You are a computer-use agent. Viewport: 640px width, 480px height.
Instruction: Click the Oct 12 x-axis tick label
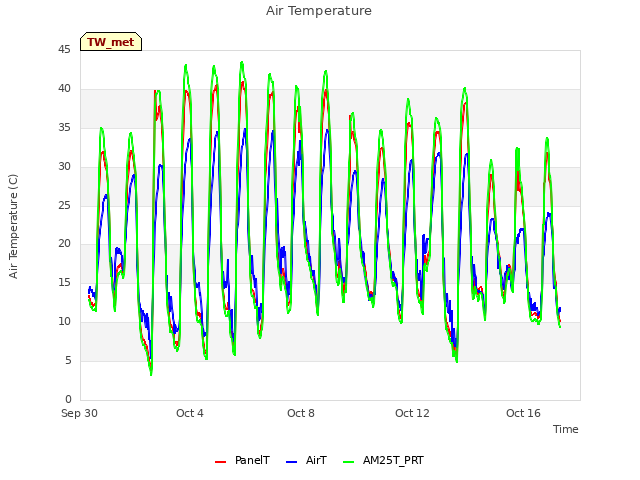coord(412,413)
